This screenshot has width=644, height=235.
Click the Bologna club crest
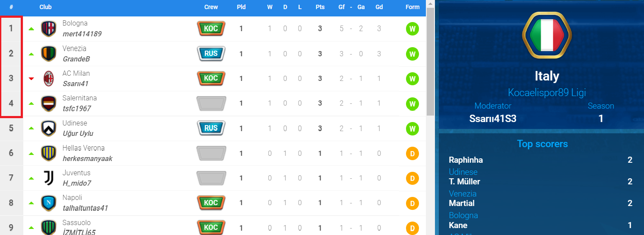[48, 29]
